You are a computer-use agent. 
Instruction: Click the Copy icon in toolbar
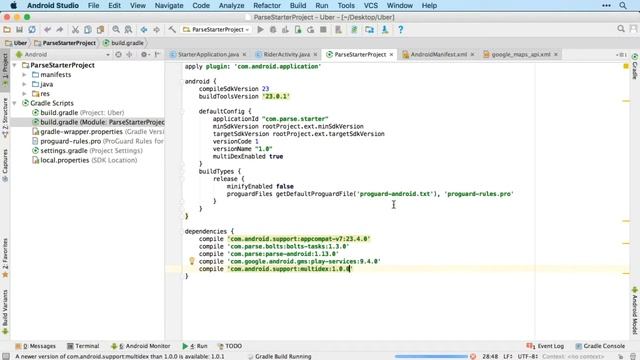88,29
